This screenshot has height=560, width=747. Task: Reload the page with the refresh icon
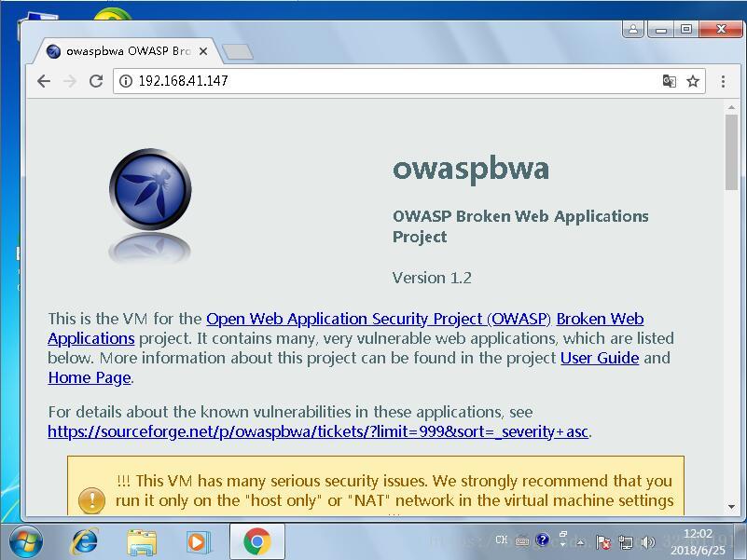click(96, 81)
